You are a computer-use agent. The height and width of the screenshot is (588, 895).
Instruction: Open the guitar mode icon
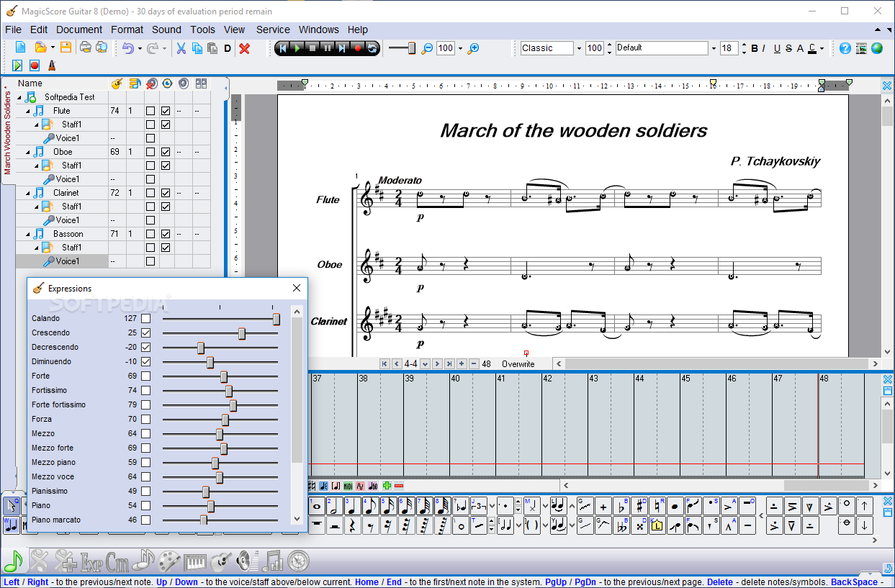tap(221, 560)
